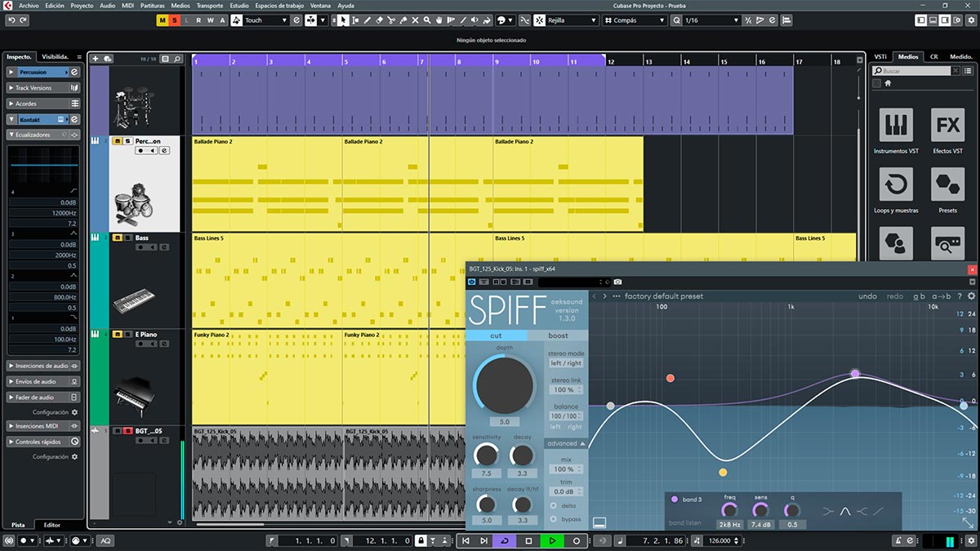Click the edit instrument icon beside Kontakt
Viewport: 980px width, 551px height.
pos(74,120)
